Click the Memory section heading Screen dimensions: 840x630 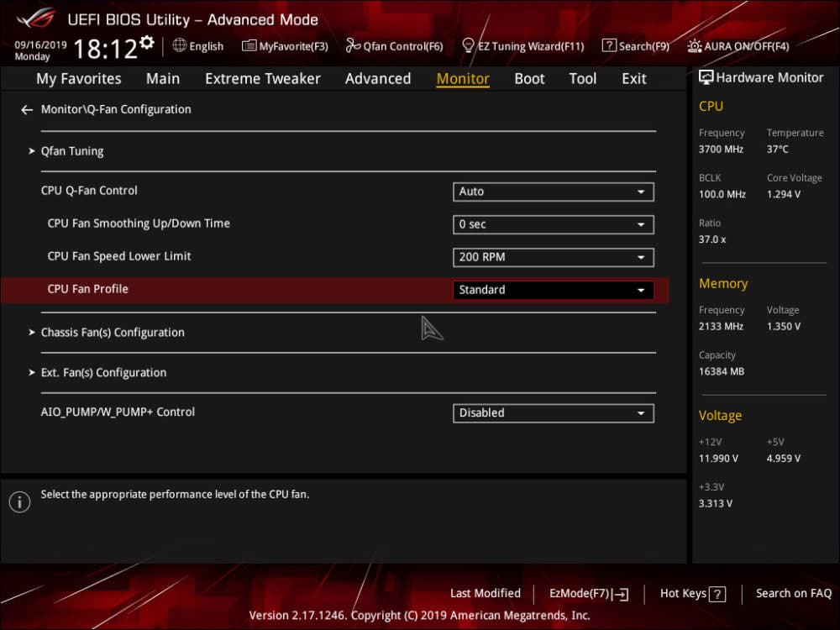723,284
